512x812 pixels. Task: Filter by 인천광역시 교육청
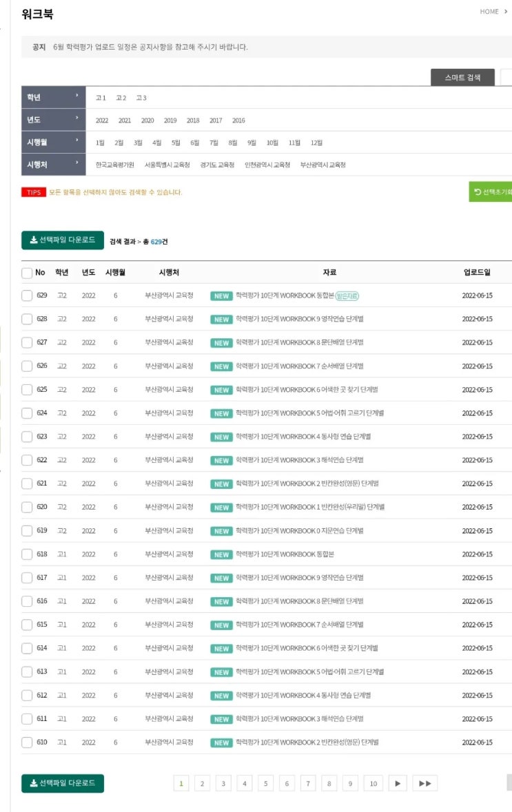[267, 165]
